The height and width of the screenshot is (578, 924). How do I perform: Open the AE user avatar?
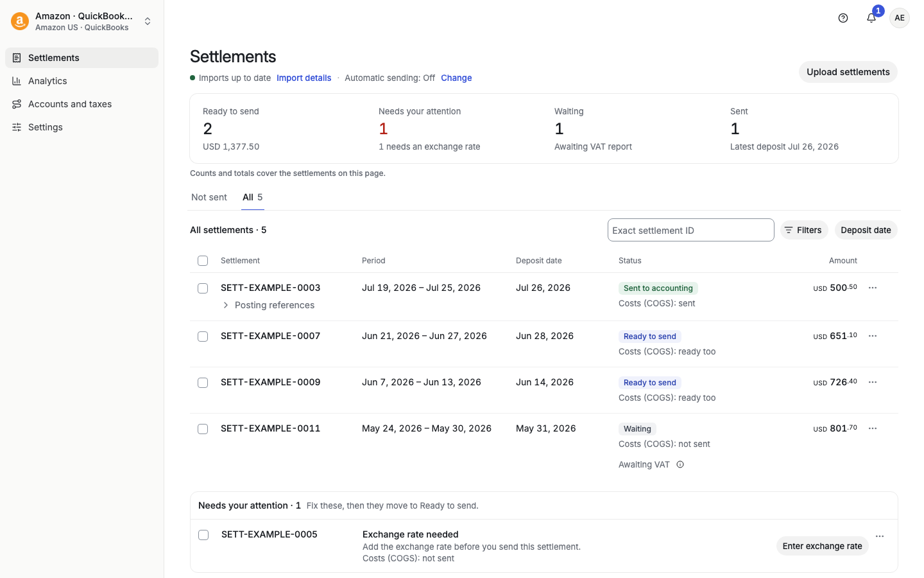click(x=900, y=18)
